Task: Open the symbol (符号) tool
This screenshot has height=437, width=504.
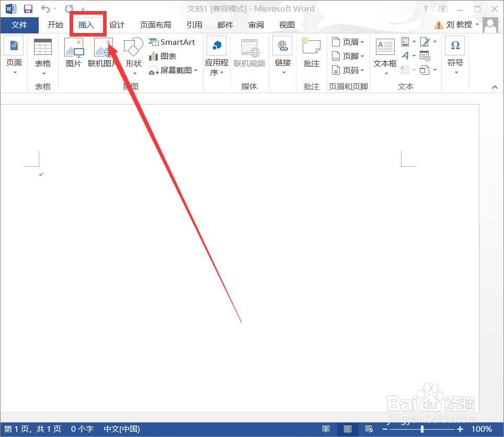Action: click(454, 52)
